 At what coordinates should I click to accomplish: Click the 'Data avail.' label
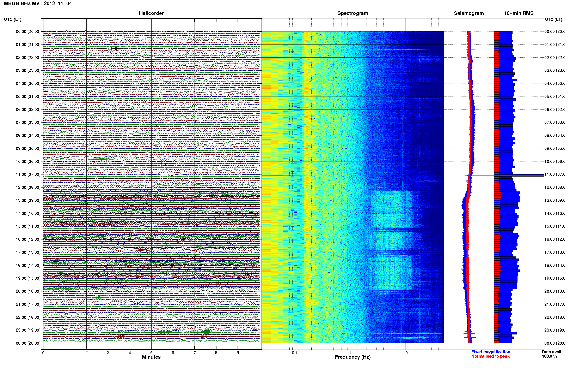[x=552, y=352]
